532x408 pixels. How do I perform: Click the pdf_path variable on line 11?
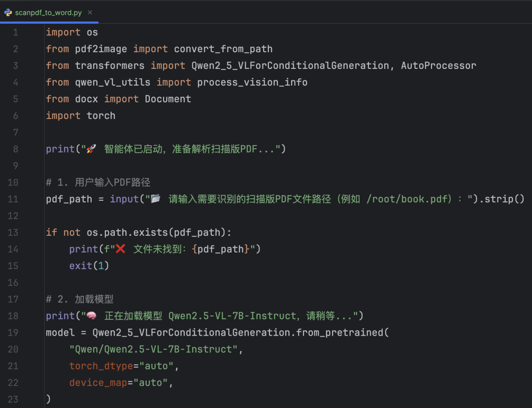pyautogui.click(x=68, y=198)
